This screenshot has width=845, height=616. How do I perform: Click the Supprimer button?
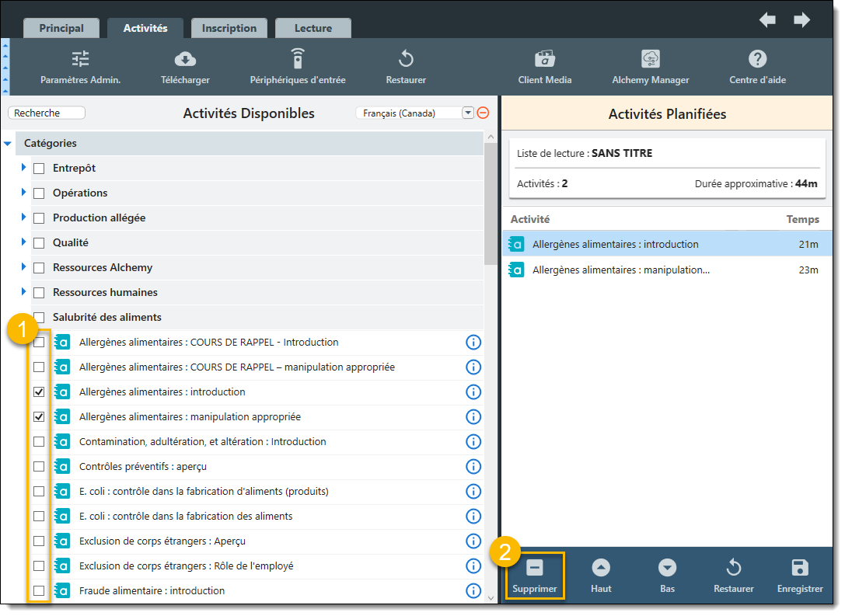click(535, 576)
